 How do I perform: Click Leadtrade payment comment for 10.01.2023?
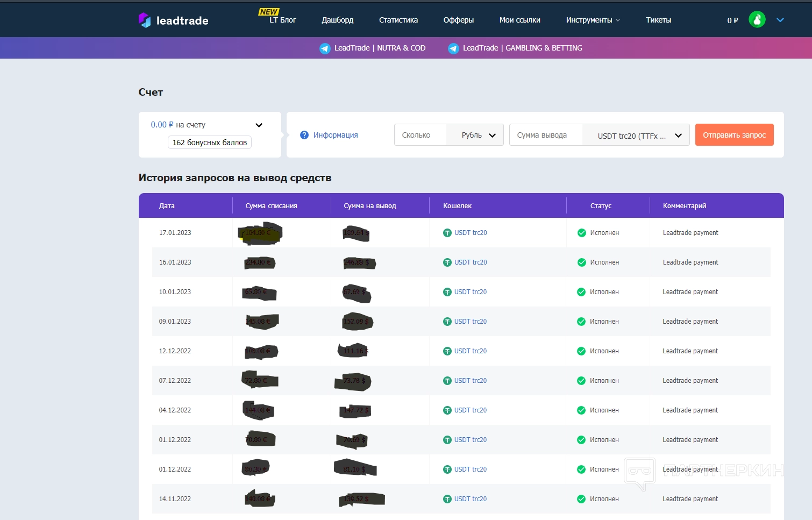(x=690, y=292)
